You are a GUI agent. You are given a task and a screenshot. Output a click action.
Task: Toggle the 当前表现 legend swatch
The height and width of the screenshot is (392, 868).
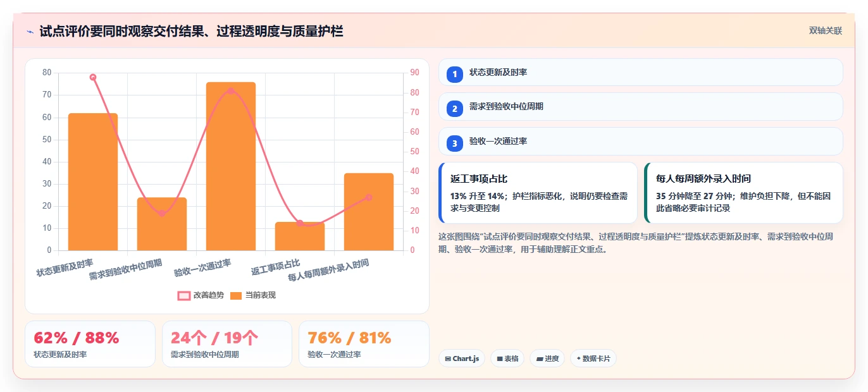coord(236,295)
